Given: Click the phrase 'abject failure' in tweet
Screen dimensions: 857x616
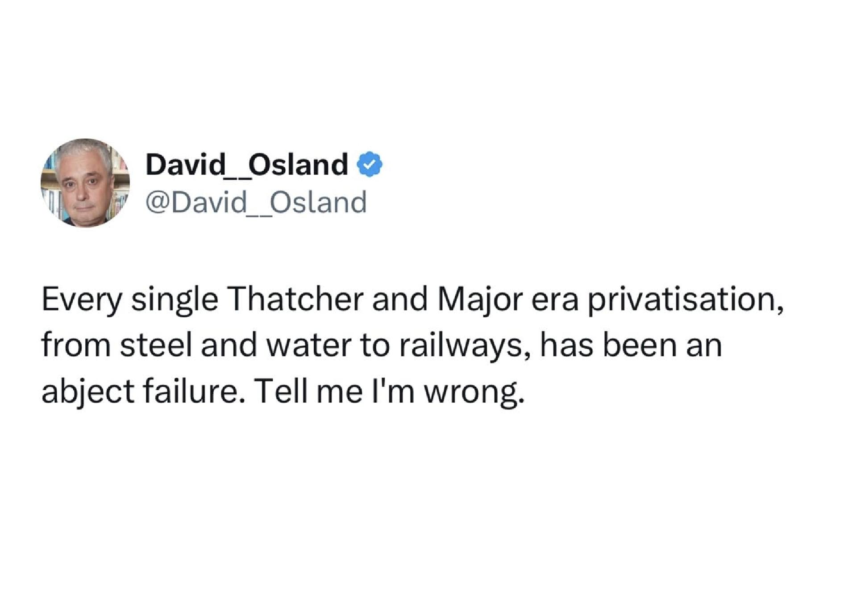Looking at the screenshot, I should 139,392.
